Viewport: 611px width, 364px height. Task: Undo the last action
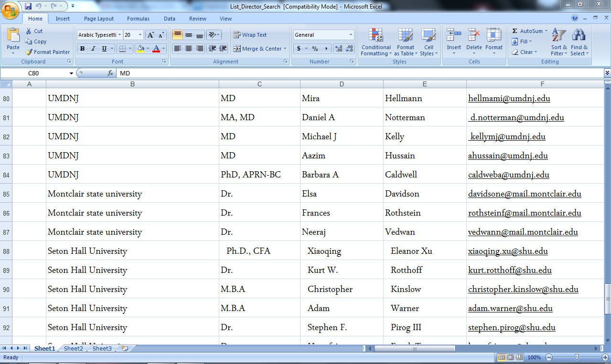point(38,6)
